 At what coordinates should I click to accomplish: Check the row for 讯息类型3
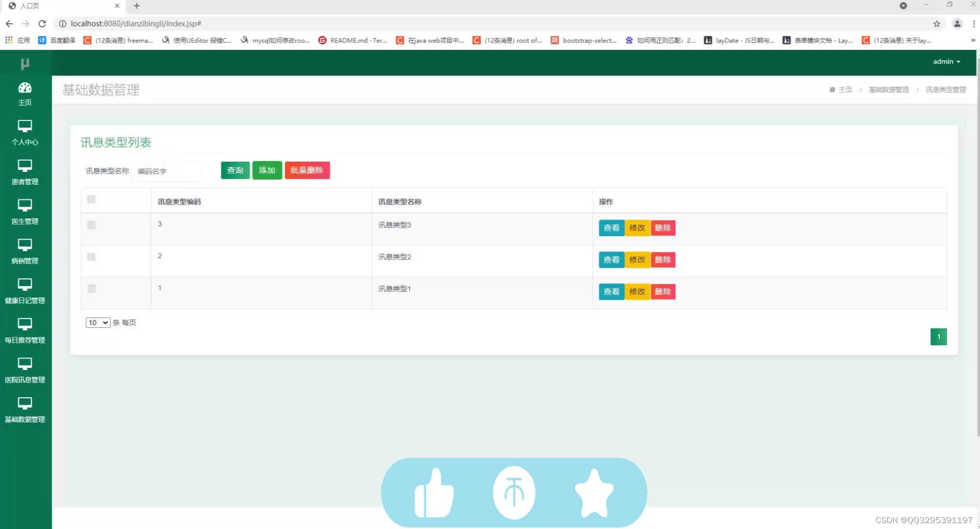[91, 225]
